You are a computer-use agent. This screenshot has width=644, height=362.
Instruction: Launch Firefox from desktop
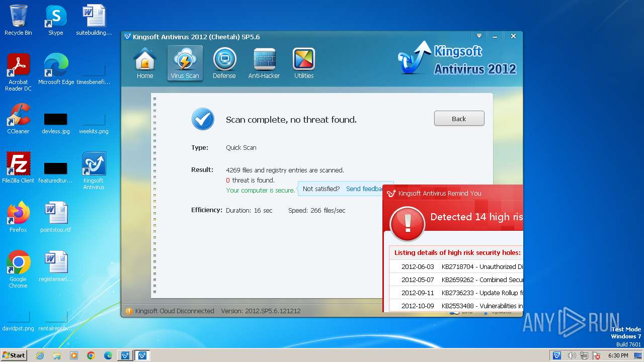pos(18,217)
